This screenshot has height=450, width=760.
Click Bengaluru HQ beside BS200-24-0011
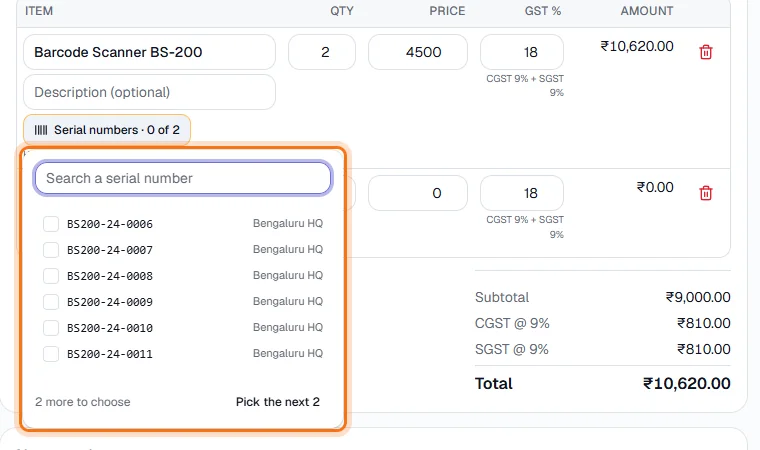coord(288,353)
